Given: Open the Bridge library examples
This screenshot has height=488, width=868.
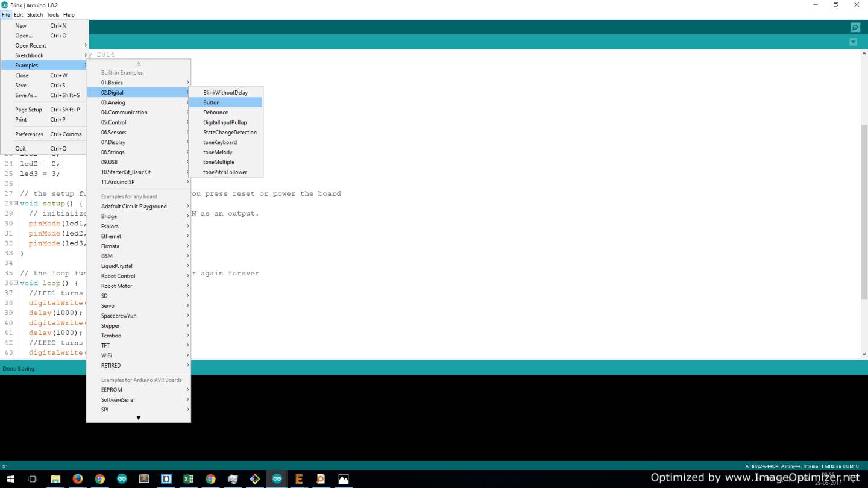Looking at the screenshot, I should [x=139, y=216].
